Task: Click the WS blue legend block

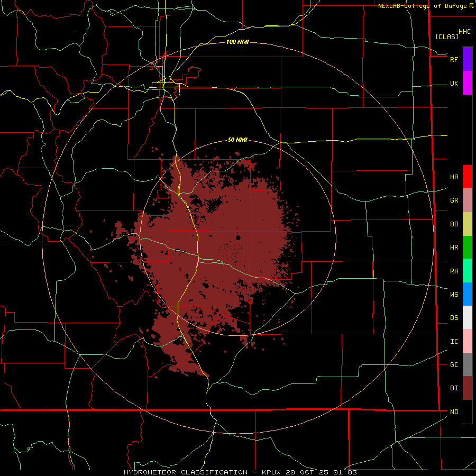Action: 467,294
